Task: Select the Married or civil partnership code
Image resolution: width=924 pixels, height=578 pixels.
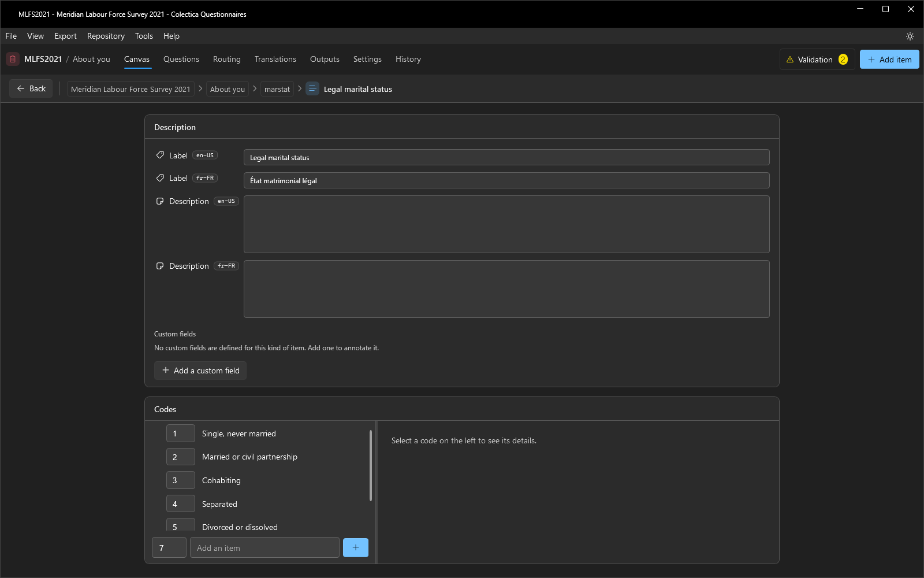Action: (249, 457)
